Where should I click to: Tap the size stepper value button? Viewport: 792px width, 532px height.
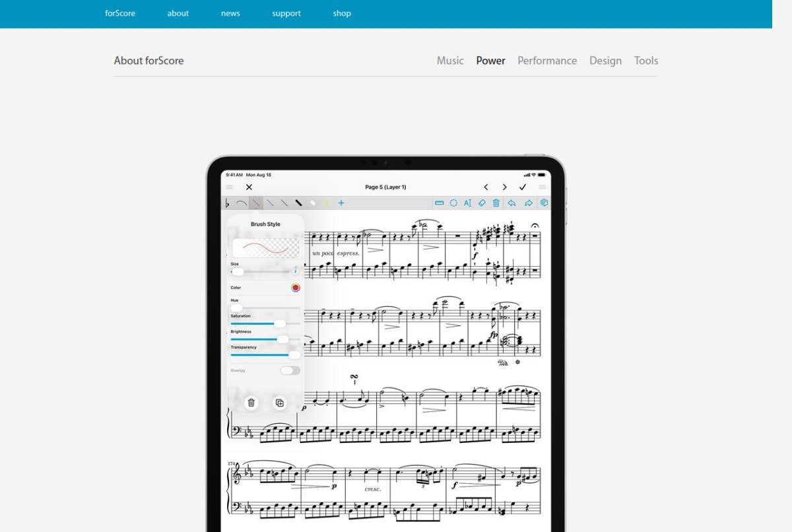295,271
